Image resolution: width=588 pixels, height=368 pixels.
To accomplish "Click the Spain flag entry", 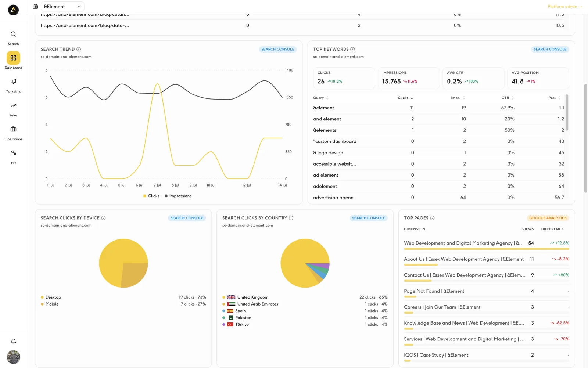I will pos(305,311).
